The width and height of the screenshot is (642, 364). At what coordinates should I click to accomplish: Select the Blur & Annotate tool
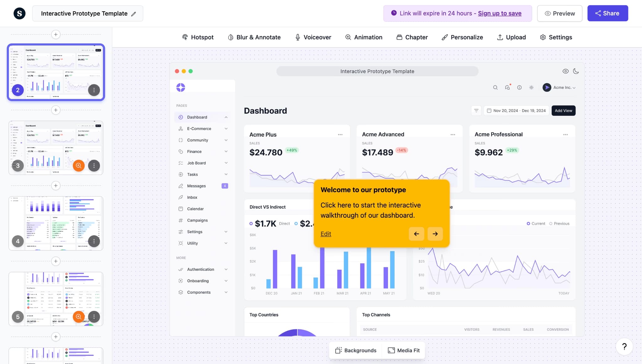pyautogui.click(x=254, y=37)
